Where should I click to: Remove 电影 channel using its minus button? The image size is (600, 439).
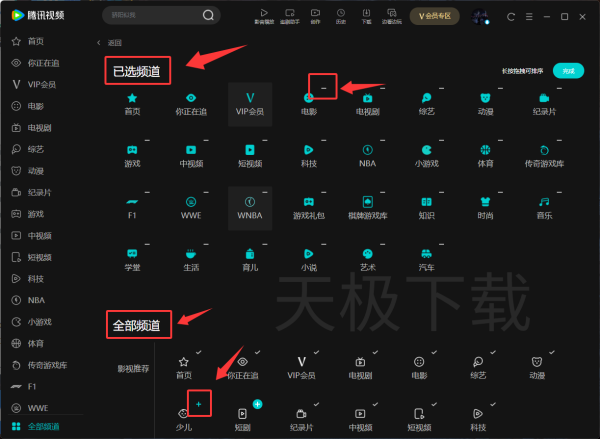[x=324, y=88]
